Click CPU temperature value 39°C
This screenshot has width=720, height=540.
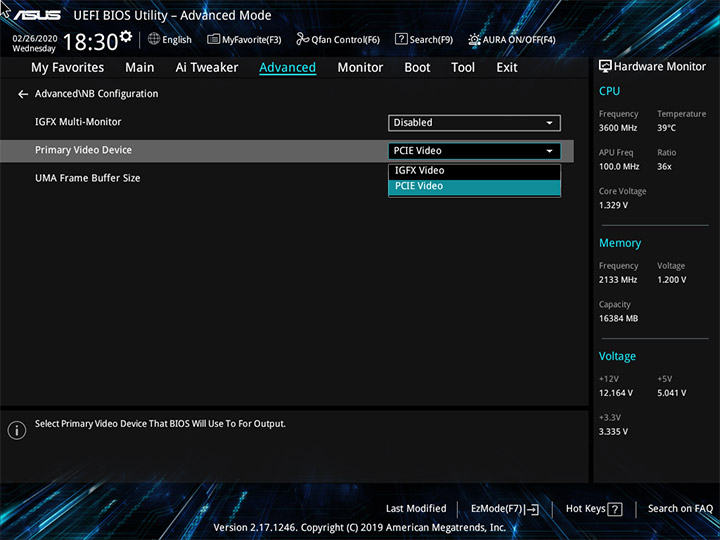click(x=666, y=128)
